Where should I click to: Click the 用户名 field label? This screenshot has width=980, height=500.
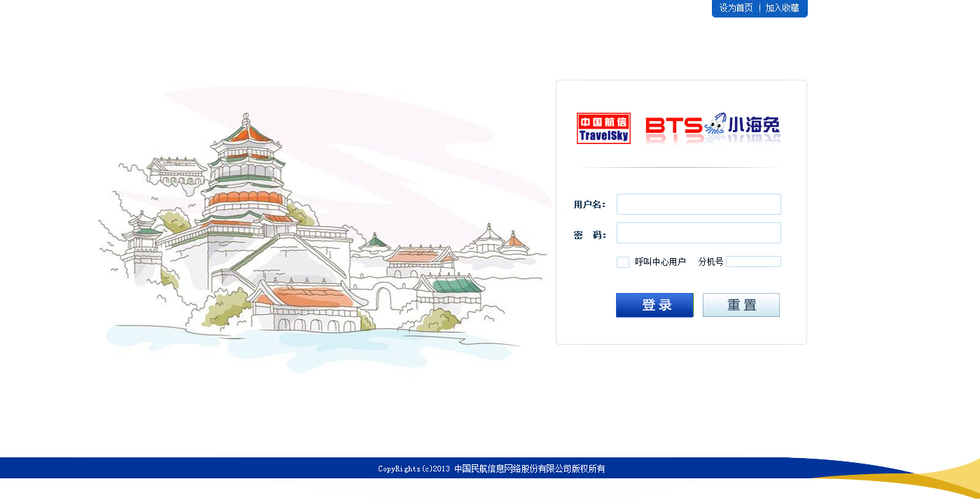[589, 205]
